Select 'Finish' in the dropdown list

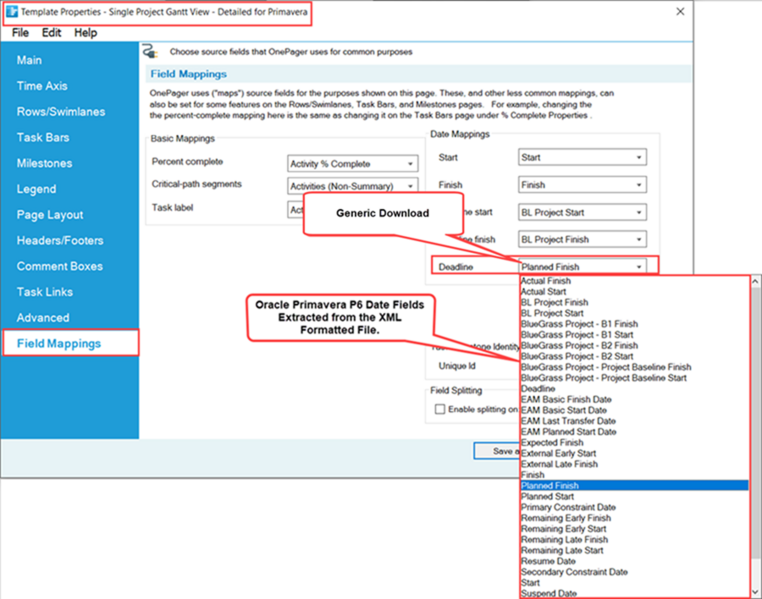point(634,475)
